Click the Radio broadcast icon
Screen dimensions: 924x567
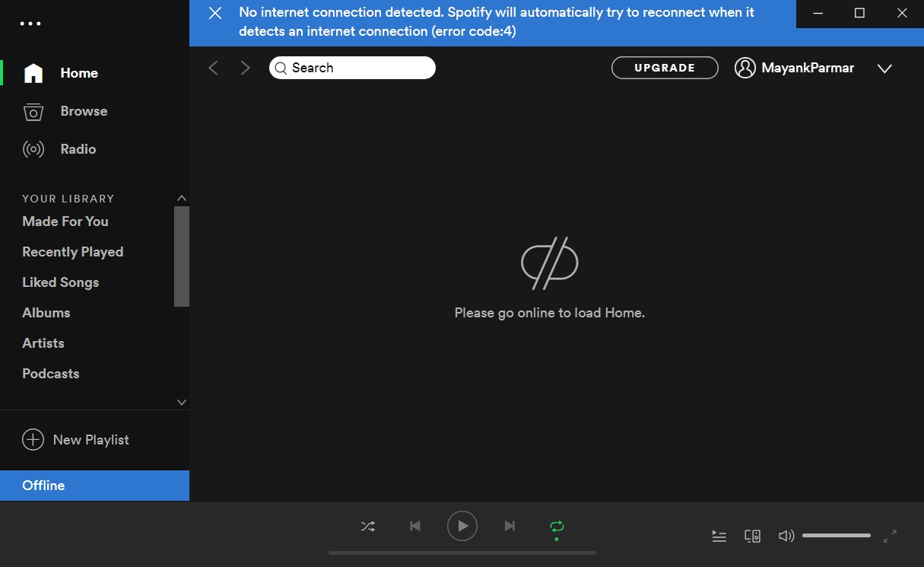point(33,149)
